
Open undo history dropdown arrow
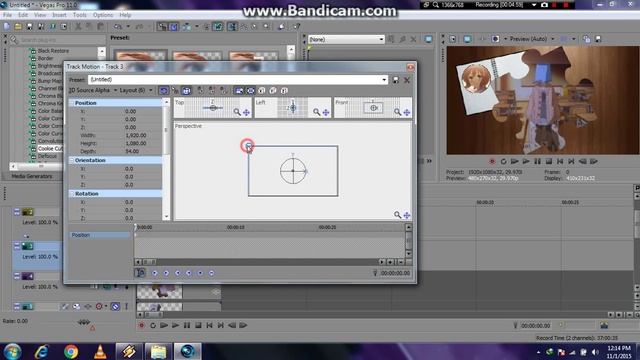pos(128,27)
